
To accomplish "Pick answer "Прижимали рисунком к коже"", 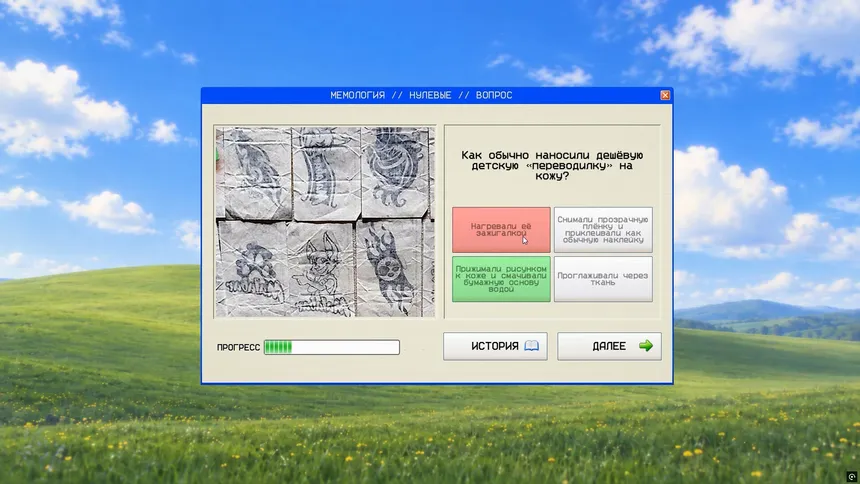I will tap(501, 279).
